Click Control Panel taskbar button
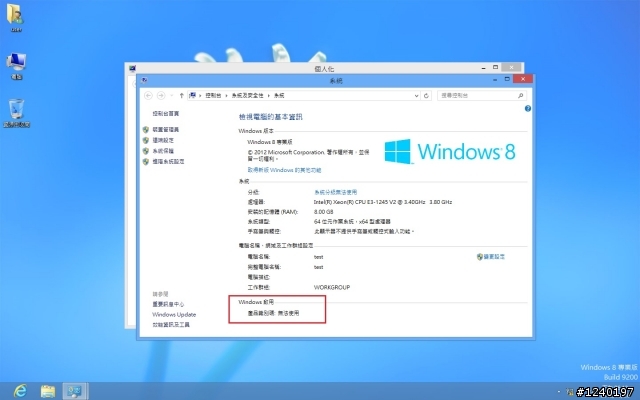 click(75, 391)
